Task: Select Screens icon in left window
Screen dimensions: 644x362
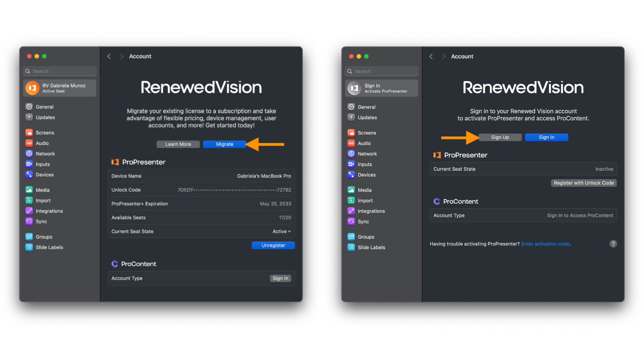Action: click(29, 132)
